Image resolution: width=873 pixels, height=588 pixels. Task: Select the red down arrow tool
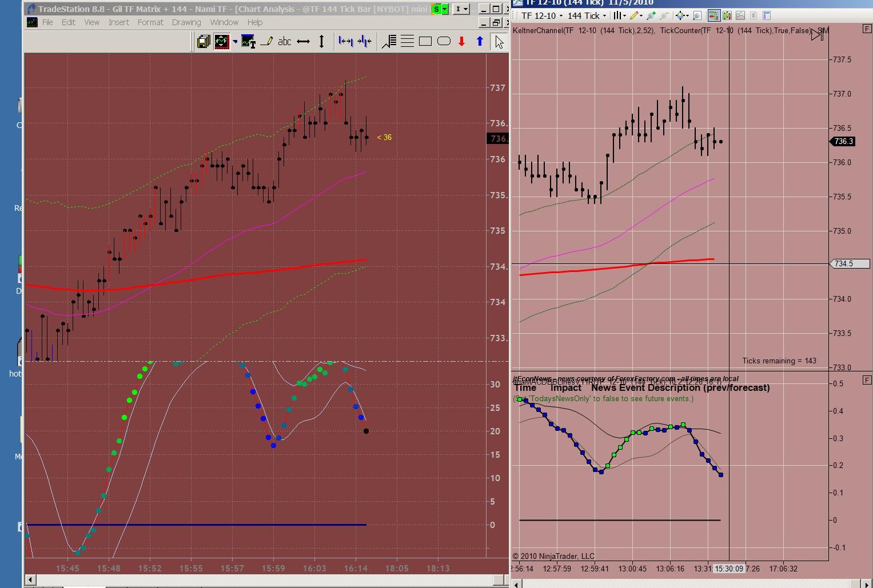click(x=461, y=41)
